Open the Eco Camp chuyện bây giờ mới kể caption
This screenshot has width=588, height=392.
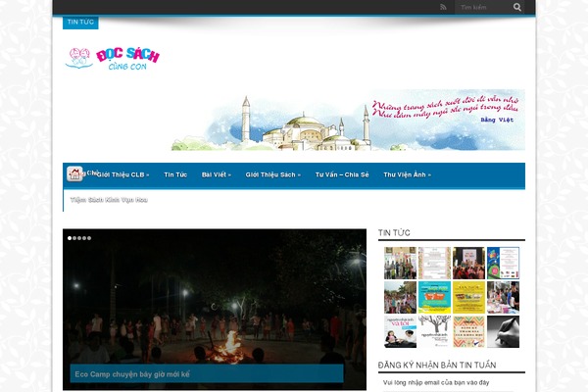click(x=132, y=374)
